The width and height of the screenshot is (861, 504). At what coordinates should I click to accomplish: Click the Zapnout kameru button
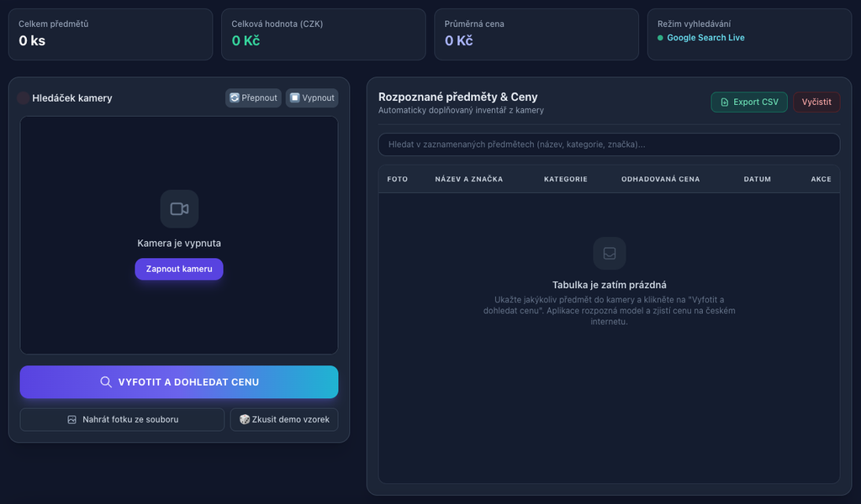tap(179, 269)
